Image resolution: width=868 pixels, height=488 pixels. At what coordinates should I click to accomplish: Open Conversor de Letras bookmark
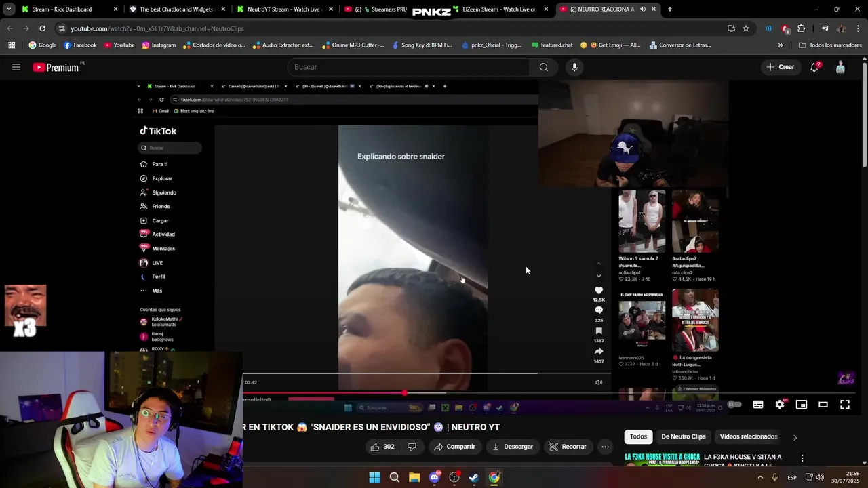click(x=680, y=45)
